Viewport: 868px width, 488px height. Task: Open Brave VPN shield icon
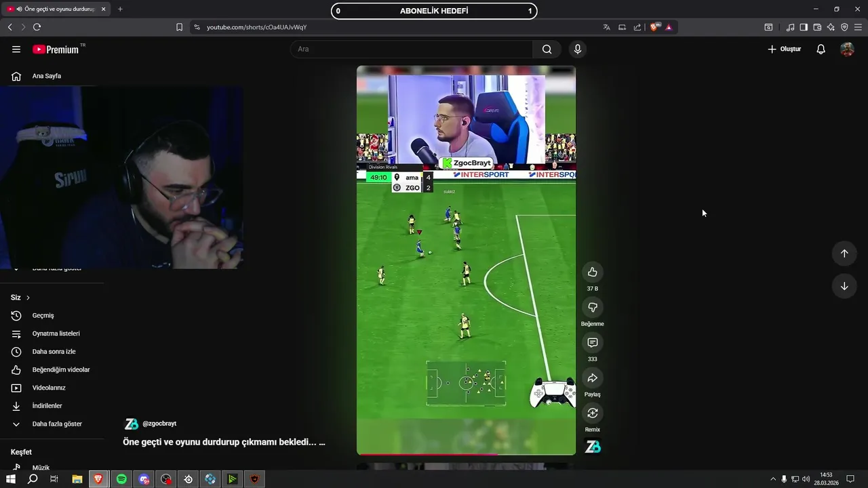click(x=844, y=27)
